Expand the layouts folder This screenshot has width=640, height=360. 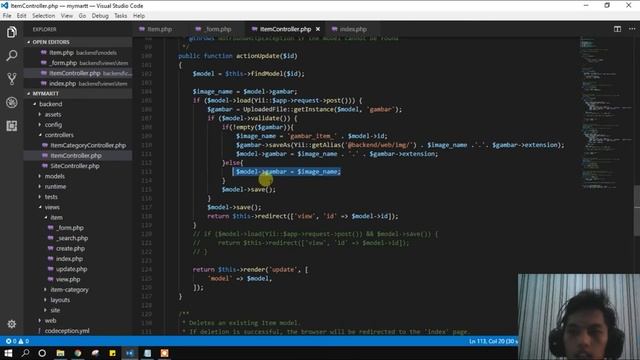(x=60, y=300)
